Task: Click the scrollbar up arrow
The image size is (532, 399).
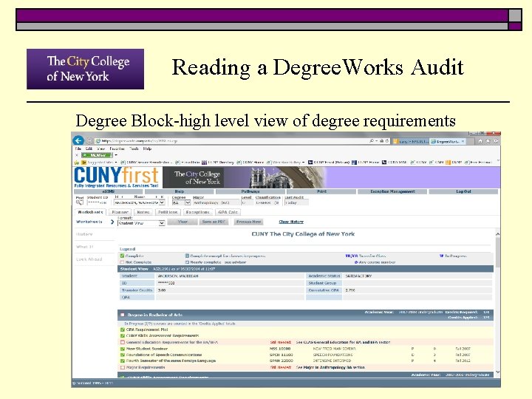Action: tap(498, 234)
